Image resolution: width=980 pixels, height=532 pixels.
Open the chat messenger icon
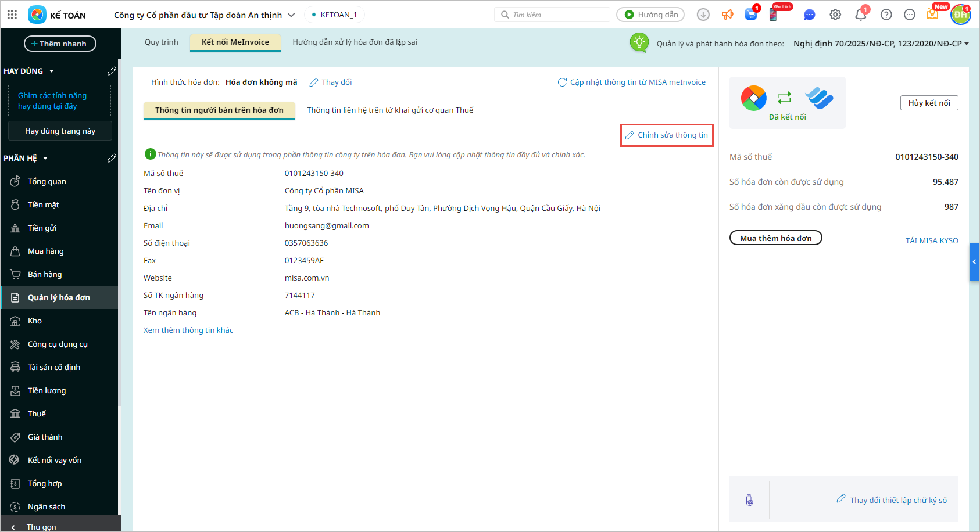[809, 15]
